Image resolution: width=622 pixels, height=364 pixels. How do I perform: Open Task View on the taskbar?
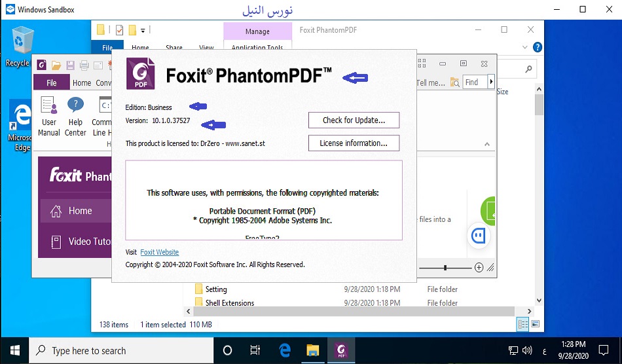click(255, 350)
